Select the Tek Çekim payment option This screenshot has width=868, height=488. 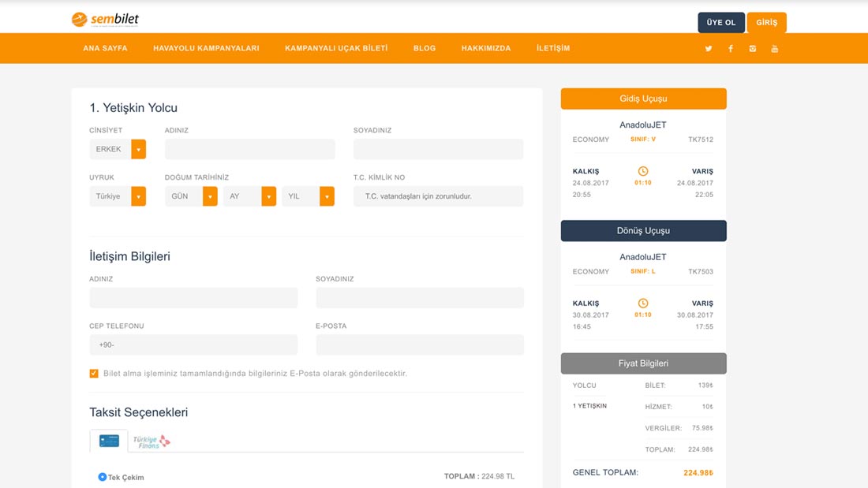pyautogui.click(x=103, y=476)
